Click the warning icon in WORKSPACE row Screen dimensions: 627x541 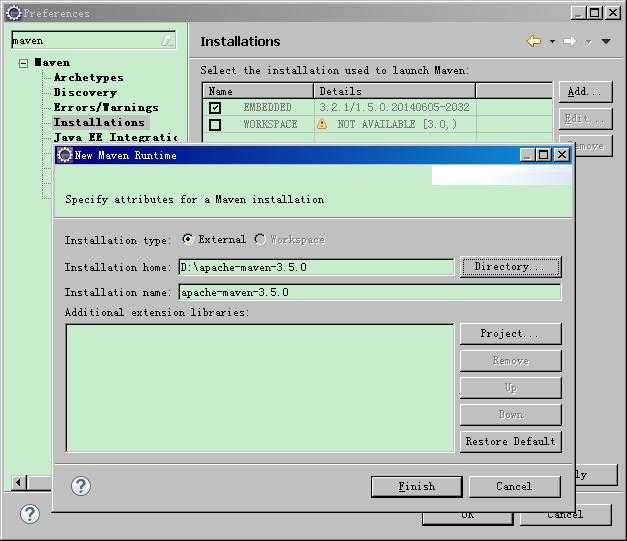pos(321,124)
